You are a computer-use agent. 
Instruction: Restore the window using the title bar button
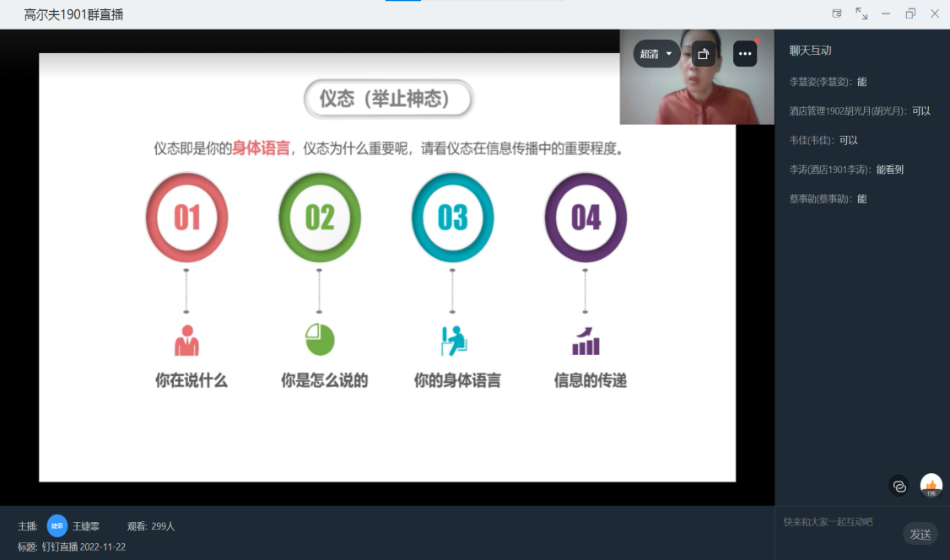(x=910, y=13)
